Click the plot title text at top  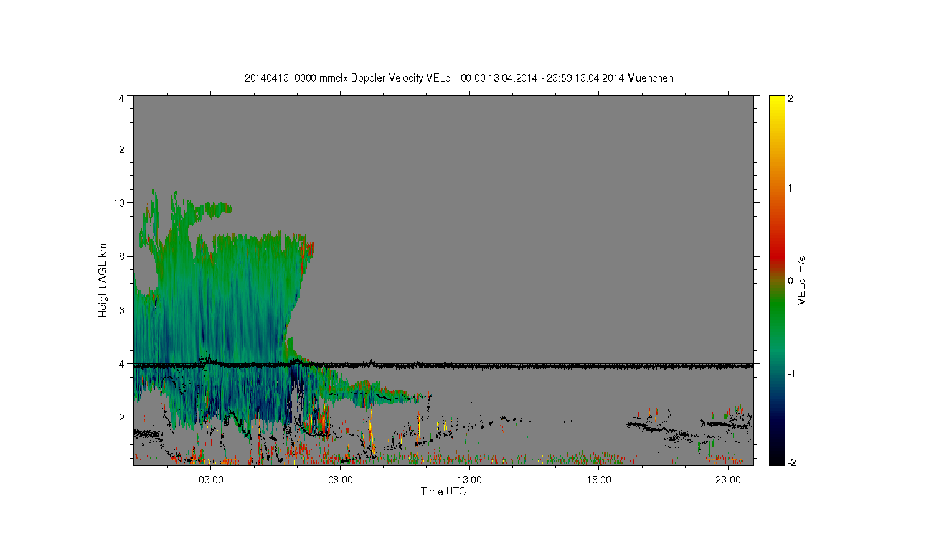pyautogui.click(x=459, y=78)
